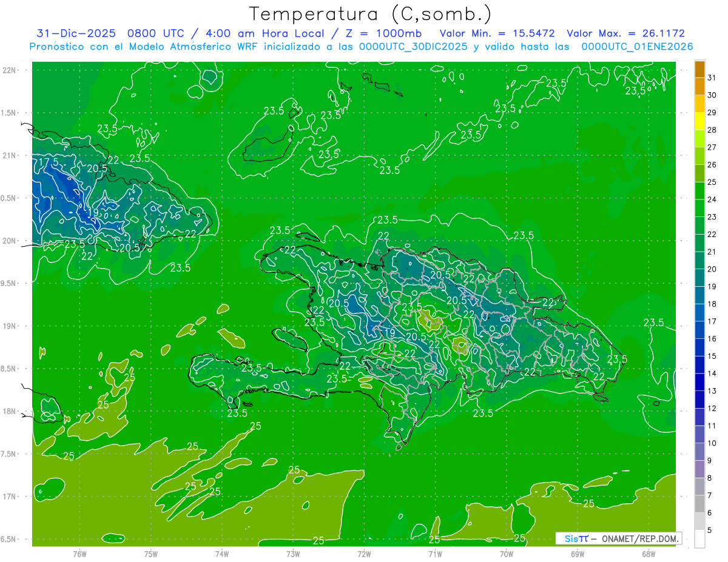
Task: Click the '22N' latitude label
Action: pyautogui.click(x=9, y=70)
